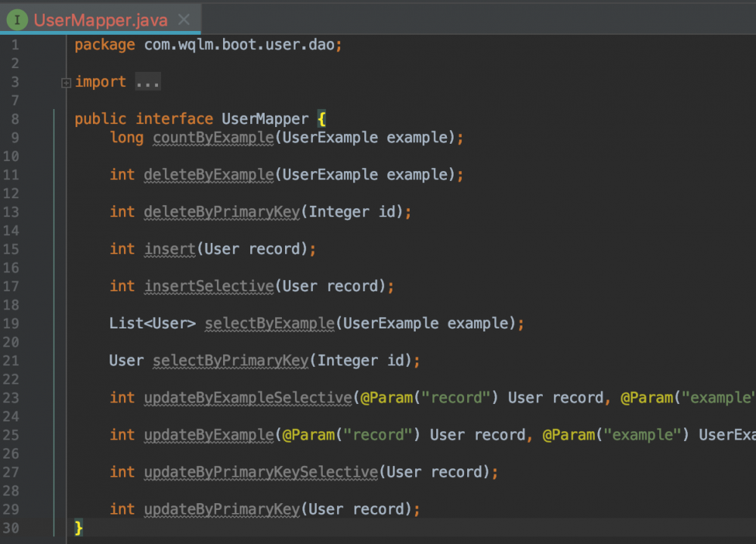This screenshot has width=756, height=544.
Task: Select the UserMapper.java editor tab
Action: click(x=100, y=20)
